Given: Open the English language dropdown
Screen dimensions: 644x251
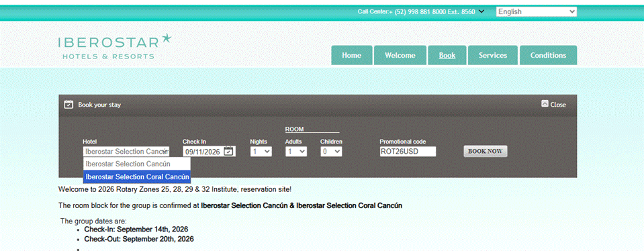Looking at the screenshot, I should click(x=537, y=12).
